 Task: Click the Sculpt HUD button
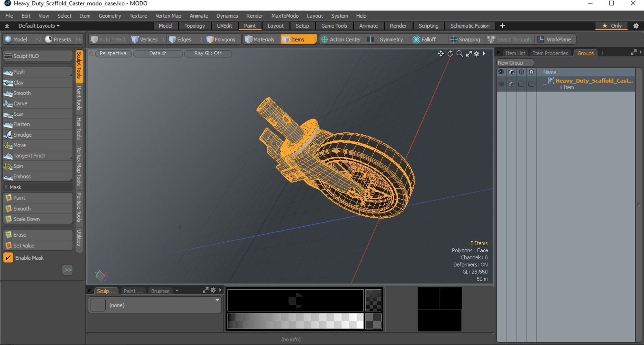click(38, 56)
